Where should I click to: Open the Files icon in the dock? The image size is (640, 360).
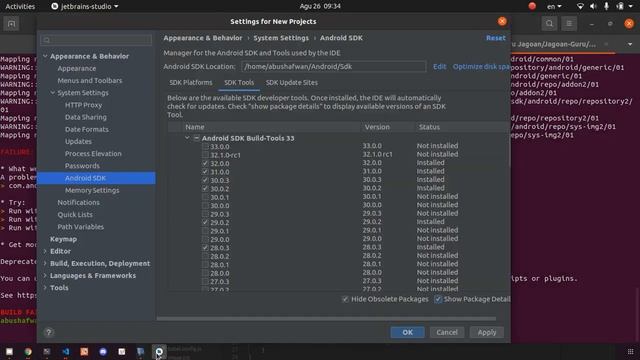tap(9, 351)
